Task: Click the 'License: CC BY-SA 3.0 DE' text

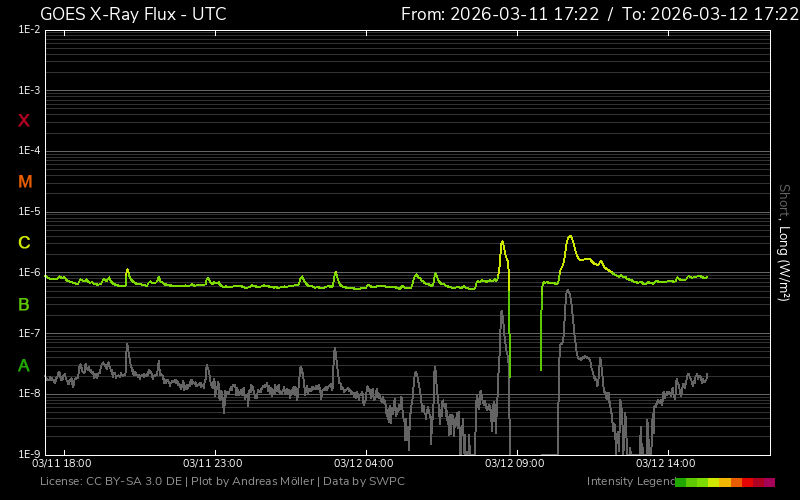Action: (x=111, y=481)
